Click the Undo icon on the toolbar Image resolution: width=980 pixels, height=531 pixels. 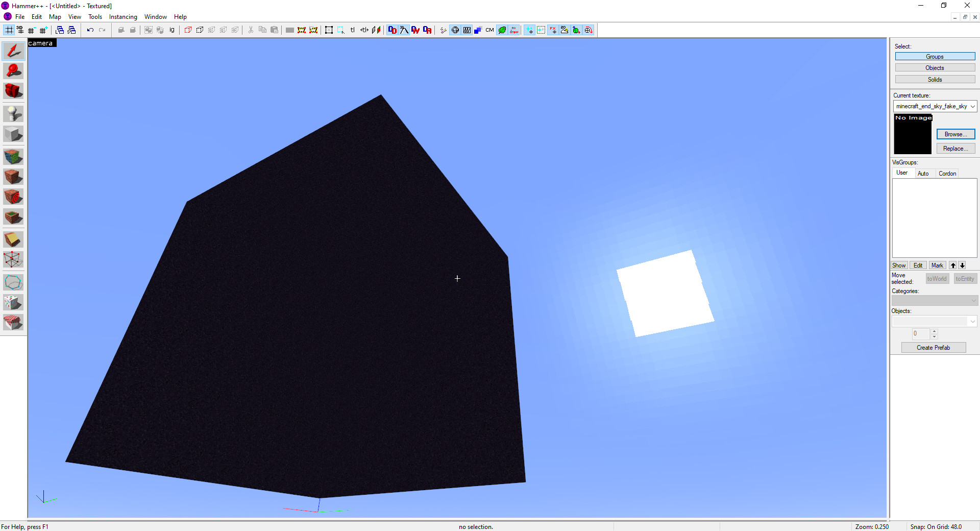click(x=90, y=30)
